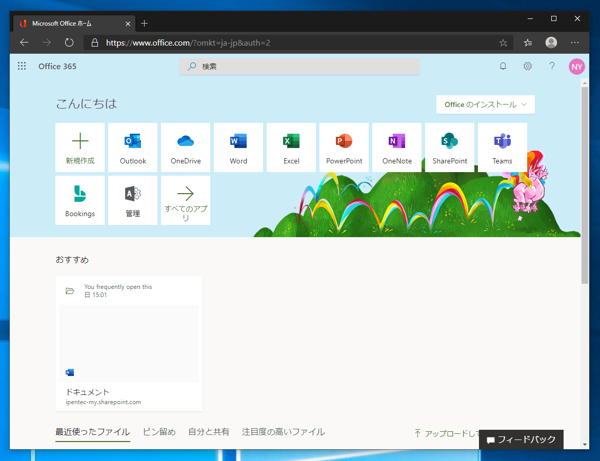600x461 pixels.
Task: View site info lock icon
Action: coord(95,42)
